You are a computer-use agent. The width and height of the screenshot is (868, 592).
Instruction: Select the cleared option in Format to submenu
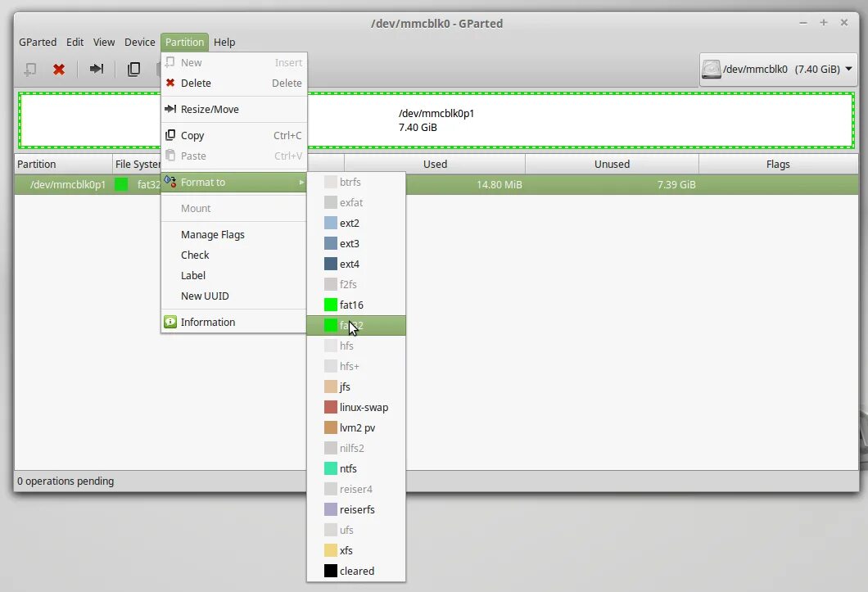[x=357, y=571]
